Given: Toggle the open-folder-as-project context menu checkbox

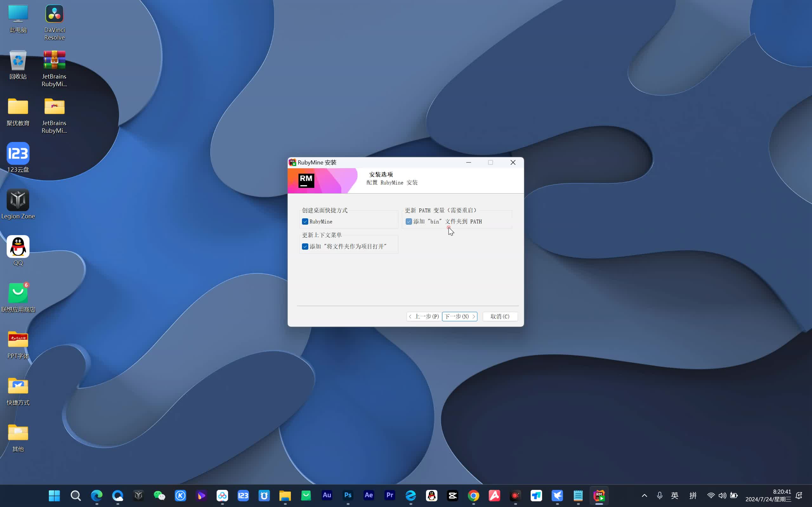Looking at the screenshot, I should point(305,247).
